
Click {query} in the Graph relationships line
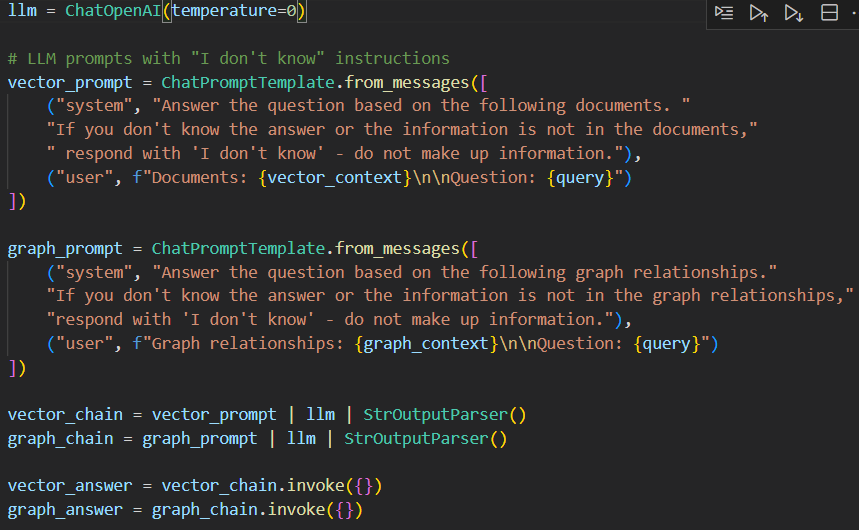point(667,344)
